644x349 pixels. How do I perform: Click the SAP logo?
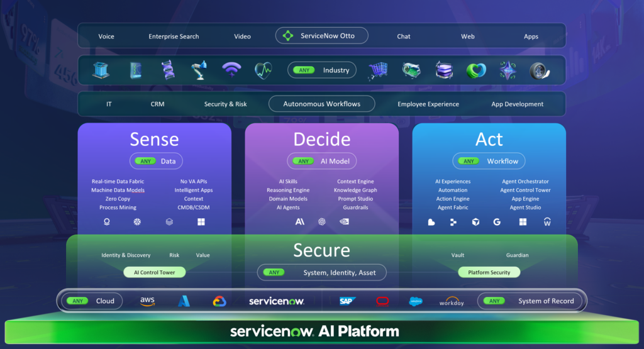click(347, 301)
